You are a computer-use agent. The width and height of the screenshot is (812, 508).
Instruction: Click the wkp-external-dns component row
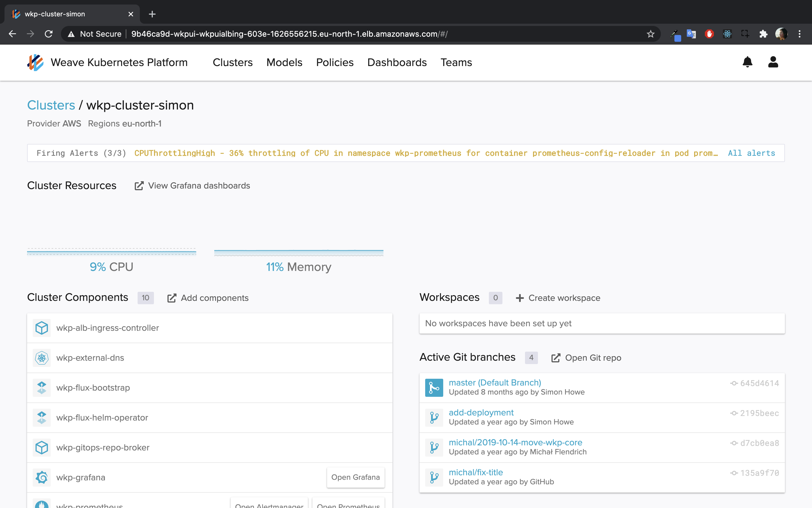[210, 358]
